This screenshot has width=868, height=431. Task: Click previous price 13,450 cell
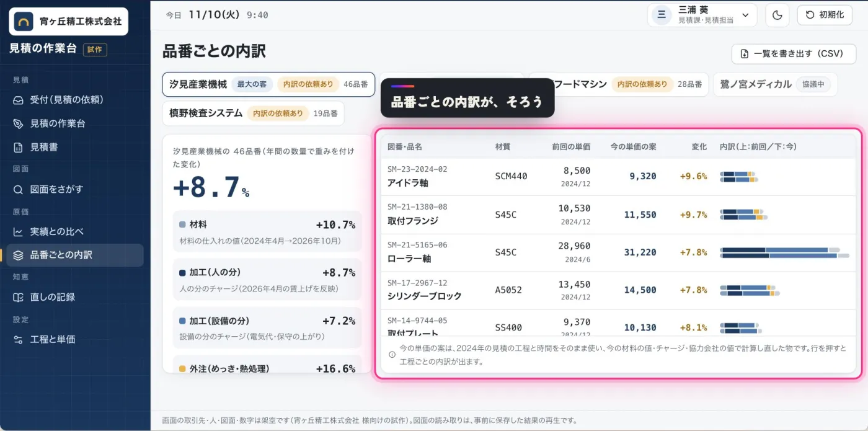click(574, 290)
